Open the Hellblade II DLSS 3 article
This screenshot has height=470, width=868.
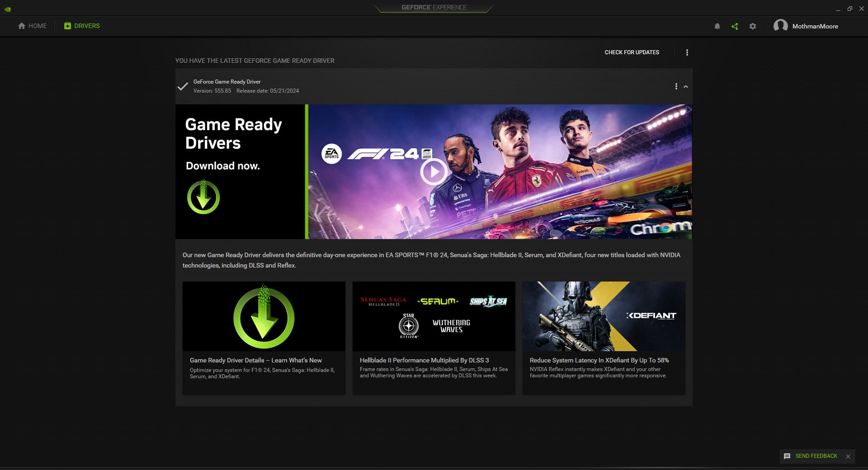pyautogui.click(x=434, y=338)
